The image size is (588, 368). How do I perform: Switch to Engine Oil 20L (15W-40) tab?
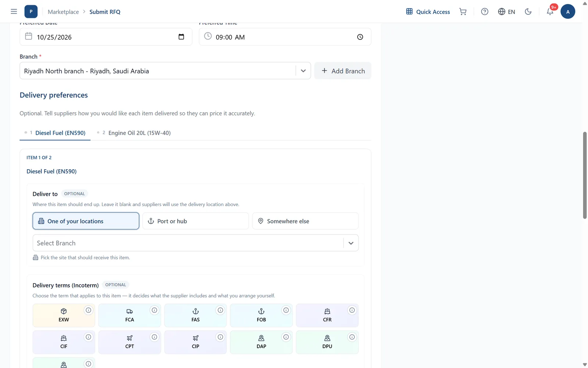pyautogui.click(x=134, y=133)
